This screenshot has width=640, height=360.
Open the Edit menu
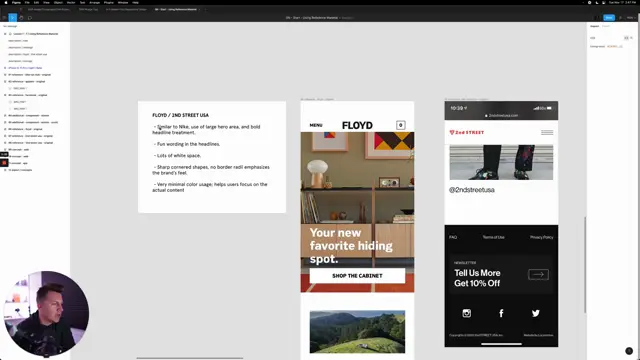pos(36,2)
